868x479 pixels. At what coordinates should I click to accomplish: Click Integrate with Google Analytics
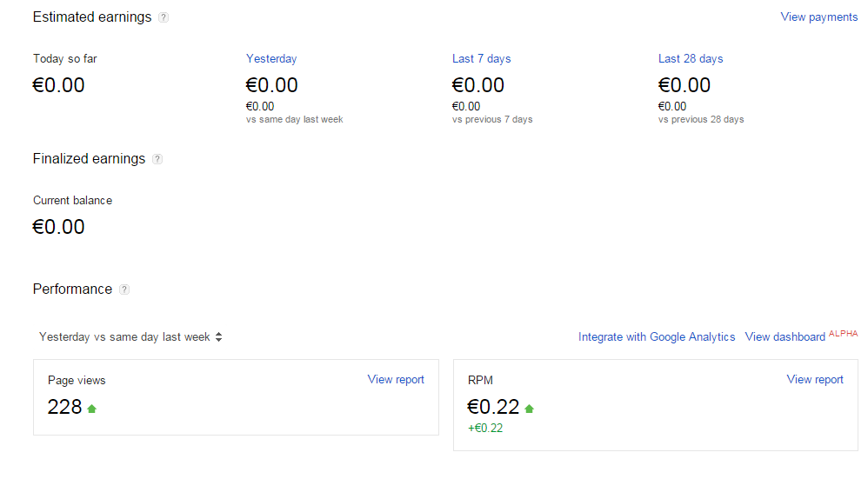coord(657,337)
